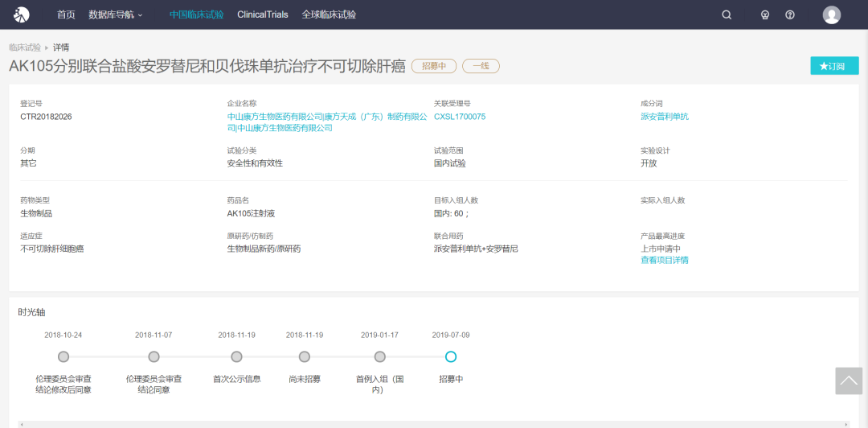
Task: Select the 首次公示信息 timeline node
Action: coord(236,356)
